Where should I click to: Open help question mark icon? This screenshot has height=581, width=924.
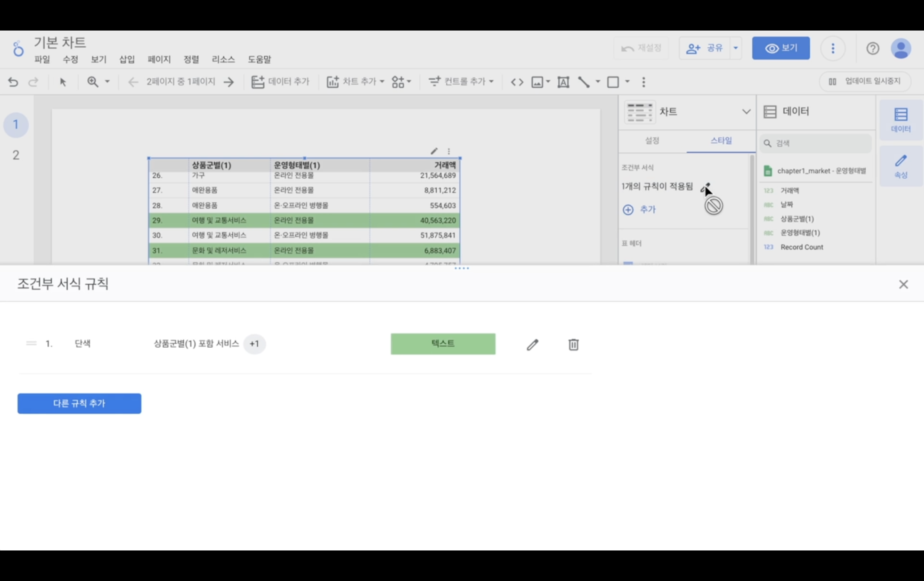(872, 49)
